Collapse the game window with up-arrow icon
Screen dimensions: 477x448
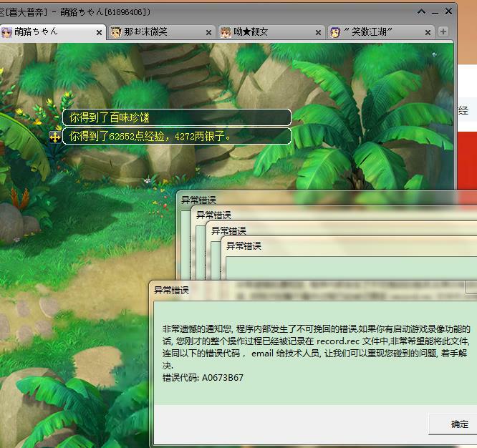[x=421, y=12]
